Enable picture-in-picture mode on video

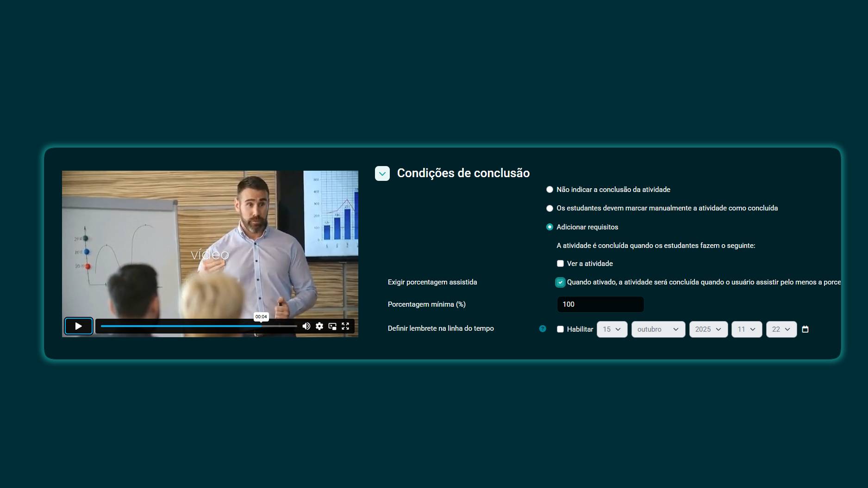click(x=332, y=326)
